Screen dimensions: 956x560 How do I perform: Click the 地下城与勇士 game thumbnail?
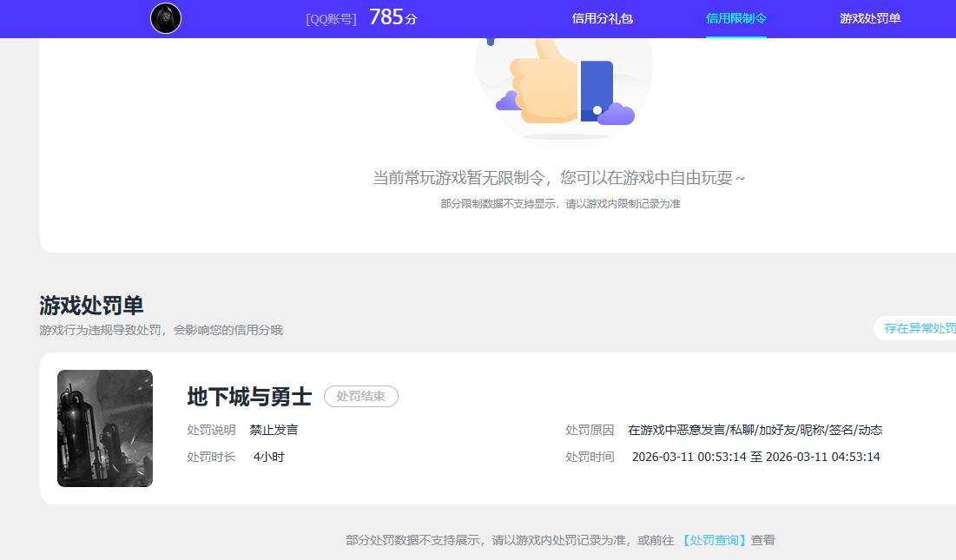point(105,428)
